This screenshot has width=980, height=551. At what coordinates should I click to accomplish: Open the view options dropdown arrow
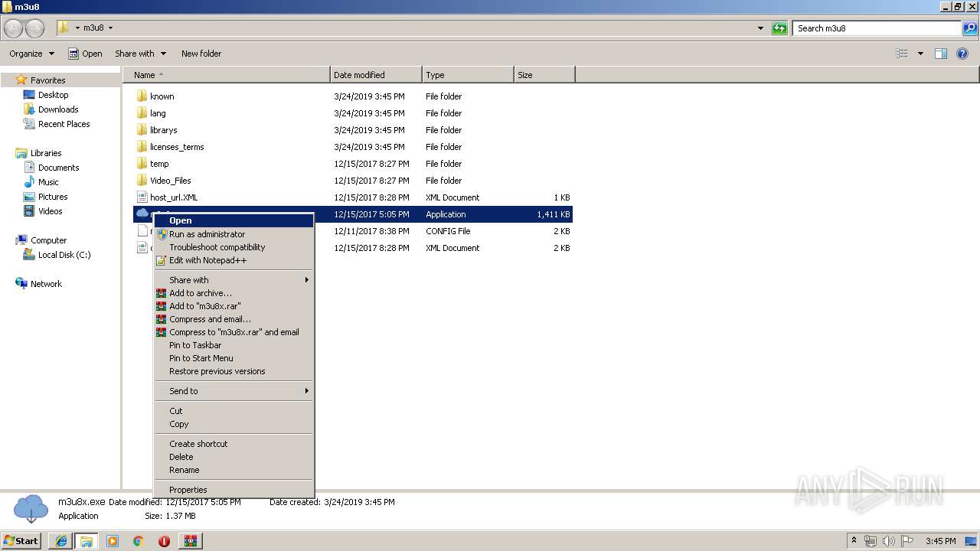tap(920, 54)
